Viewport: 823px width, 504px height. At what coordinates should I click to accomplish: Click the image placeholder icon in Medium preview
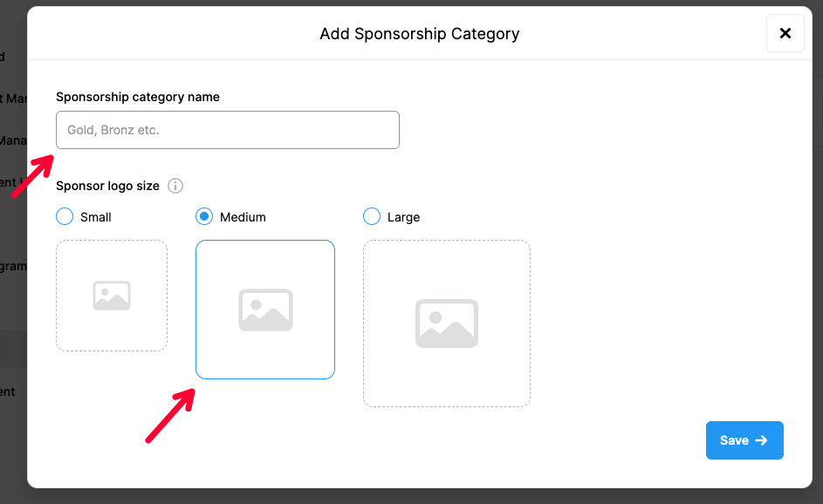[264, 310]
